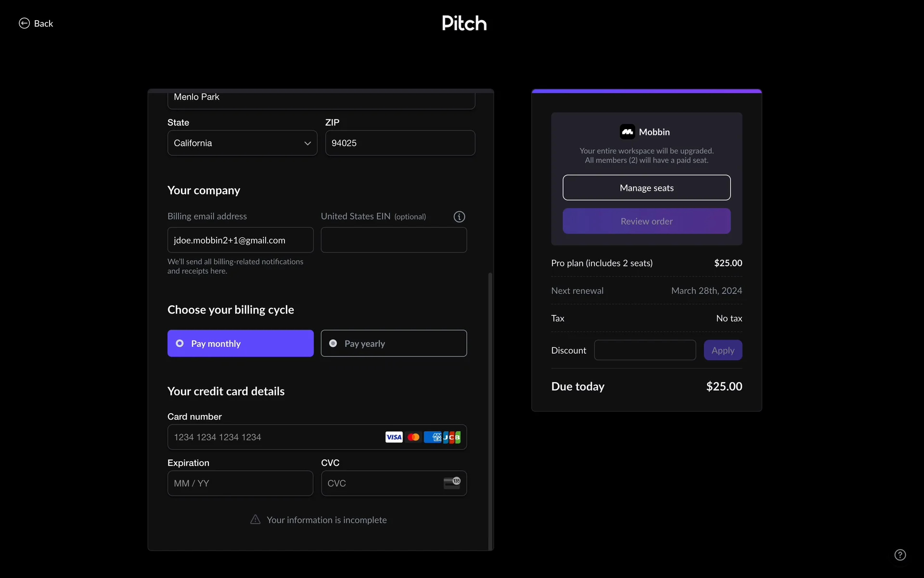The width and height of the screenshot is (924, 578).
Task: Click the EIN info icon
Action: [x=459, y=217]
